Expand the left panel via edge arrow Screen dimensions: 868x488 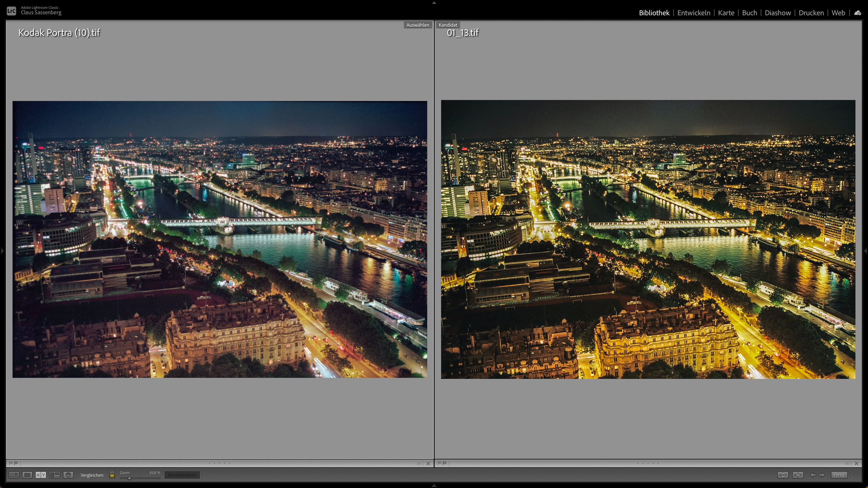click(x=2, y=251)
